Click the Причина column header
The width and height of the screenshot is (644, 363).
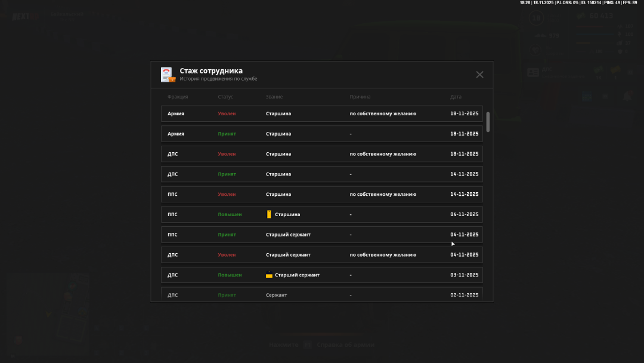point(360,97)
